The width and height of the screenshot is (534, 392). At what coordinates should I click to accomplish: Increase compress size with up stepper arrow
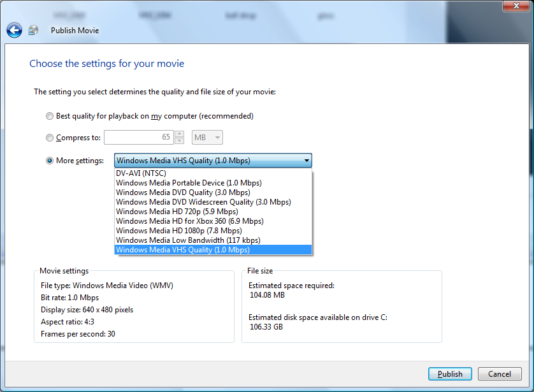(180, 134)
